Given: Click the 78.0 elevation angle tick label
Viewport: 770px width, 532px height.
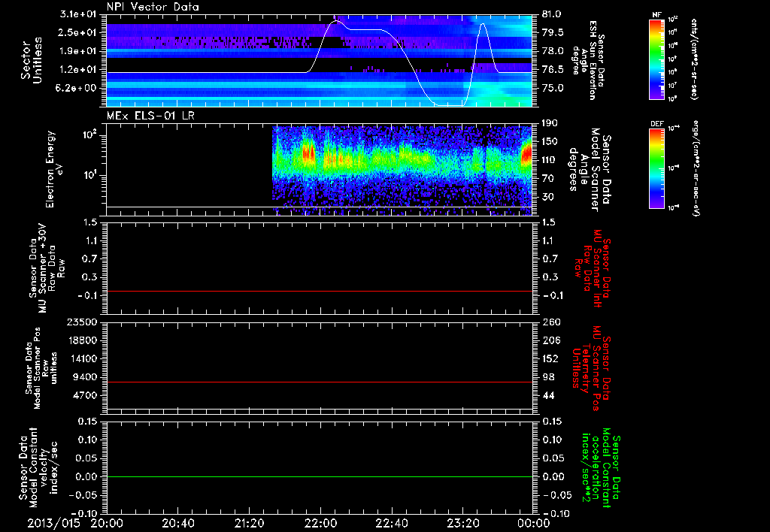Looking at the screenshot, I should 553,51.
